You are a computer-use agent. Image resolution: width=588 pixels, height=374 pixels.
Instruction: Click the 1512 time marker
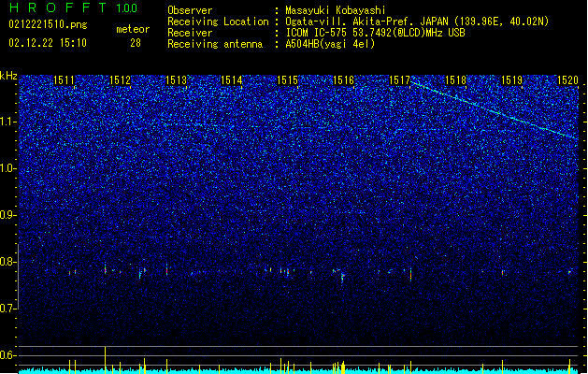pos(120,80)
